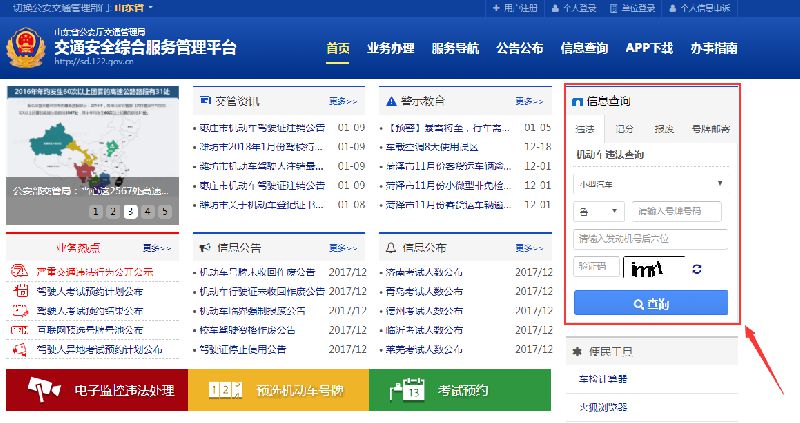Viewport: 800px width, 423px height.
Task: Open the 考试预约 calendar banner
Action: pos(459,389)
